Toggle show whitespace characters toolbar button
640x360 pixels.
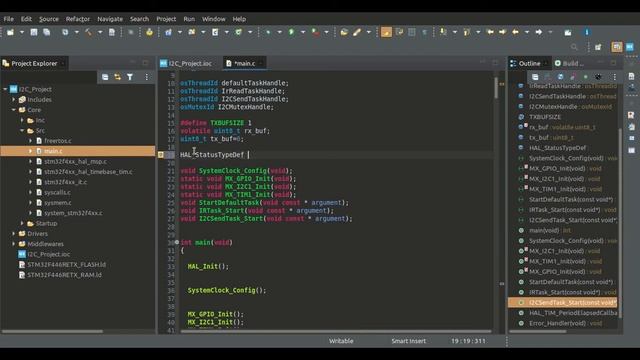(424, 32)
